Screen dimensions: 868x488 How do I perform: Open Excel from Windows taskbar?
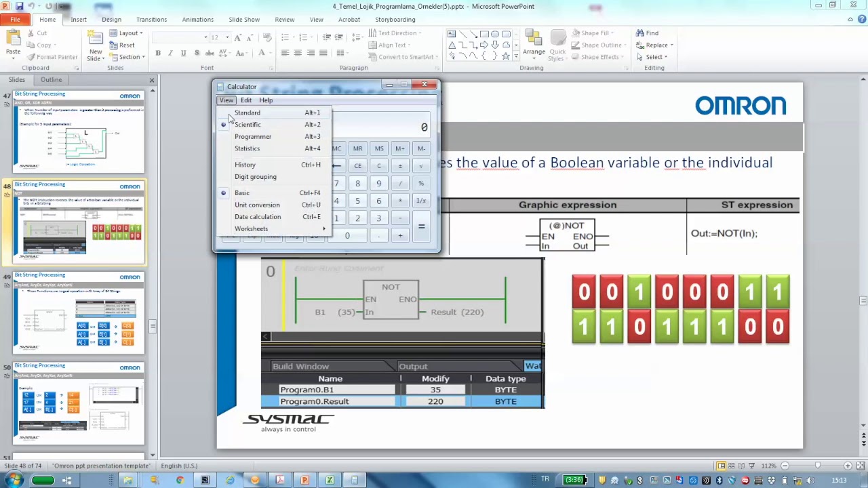pos(330,480)
